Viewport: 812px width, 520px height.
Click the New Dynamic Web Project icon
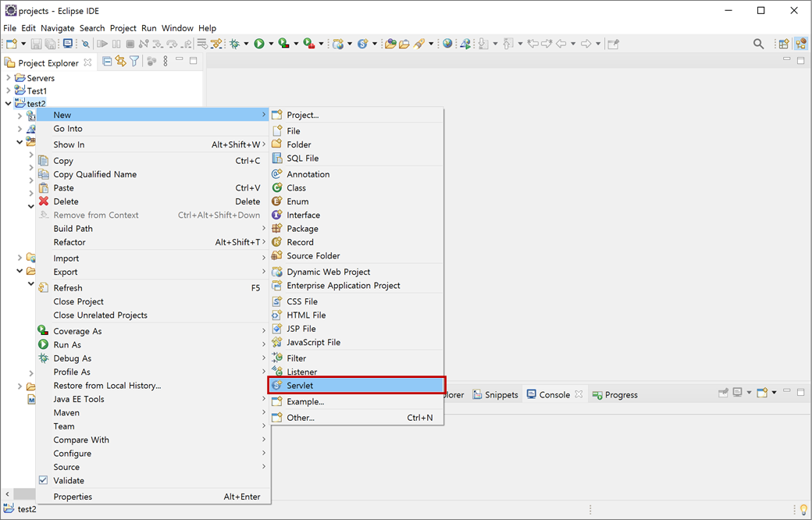pyautogui.click(x=338, y=44)
